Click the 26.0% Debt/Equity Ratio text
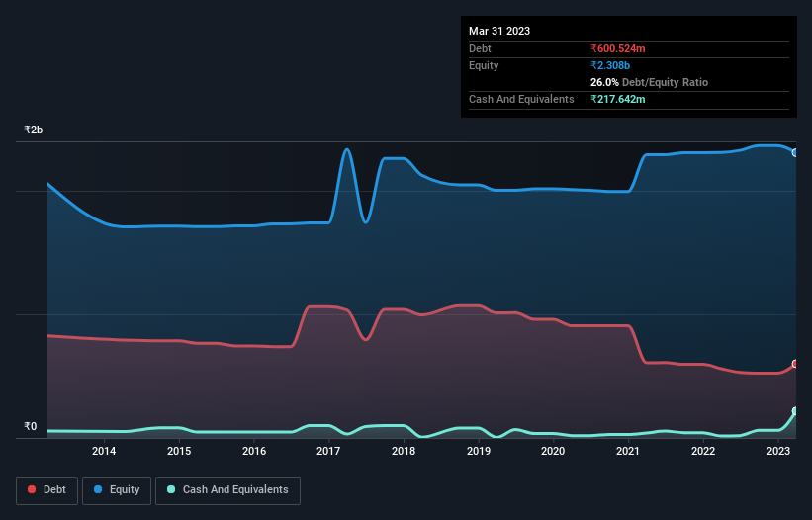This screenshot has width=812, height=520. click(x=649, y=82)
